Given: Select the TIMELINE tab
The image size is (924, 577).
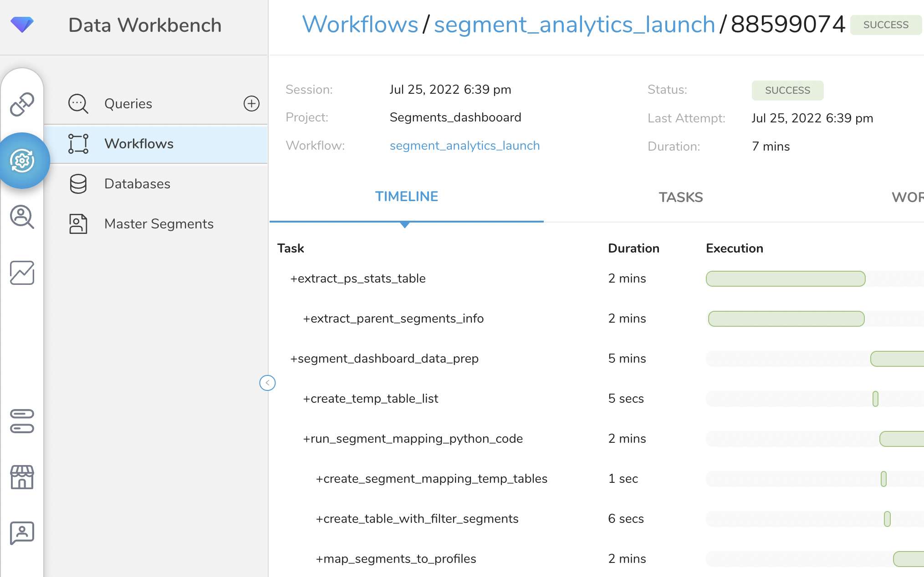Looking at the screenshot, I should 406,197.
